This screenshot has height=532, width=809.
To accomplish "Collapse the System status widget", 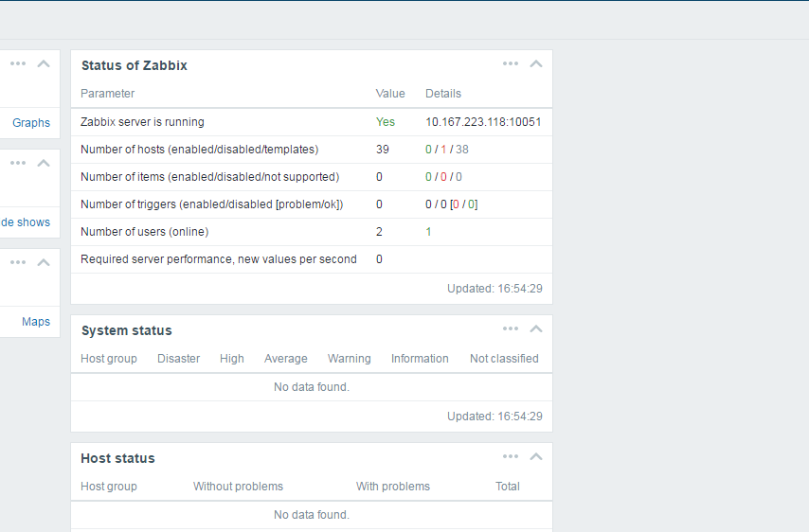I will [x=536, y=328].
